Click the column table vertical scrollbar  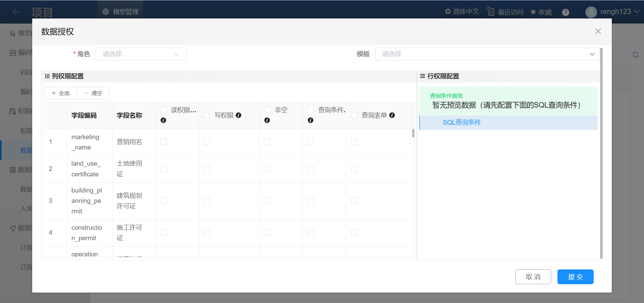[x=413, y=133]
